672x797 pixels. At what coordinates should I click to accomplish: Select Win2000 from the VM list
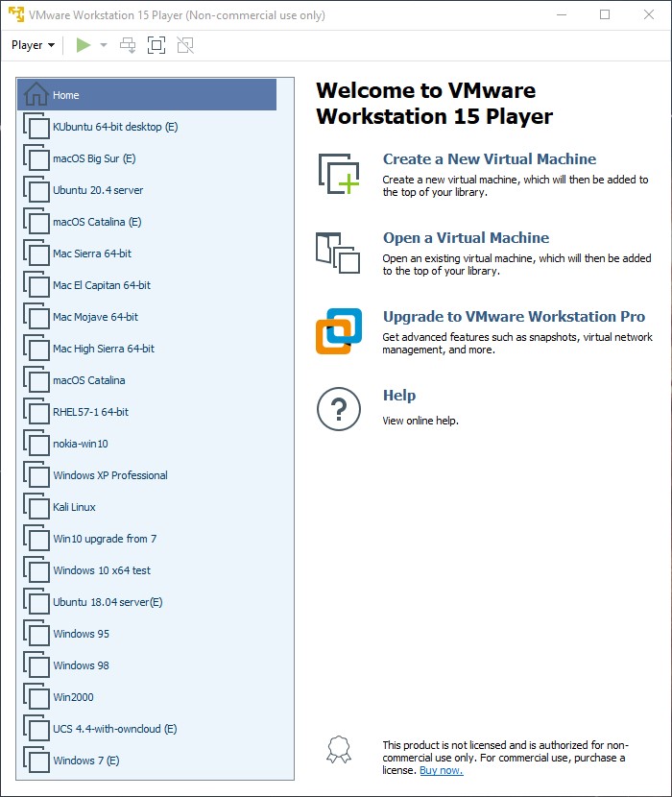click(x=147, y=697)
